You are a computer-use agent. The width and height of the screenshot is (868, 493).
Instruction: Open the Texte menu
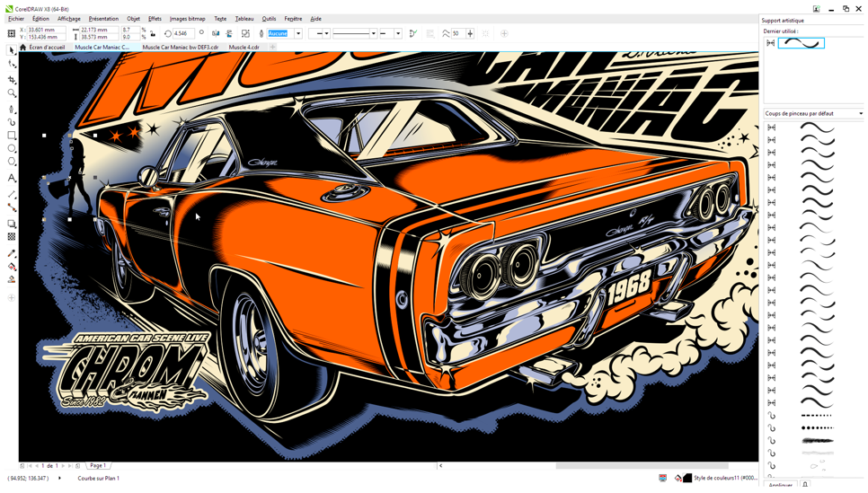pyautogui.click(x=220, y=19)
